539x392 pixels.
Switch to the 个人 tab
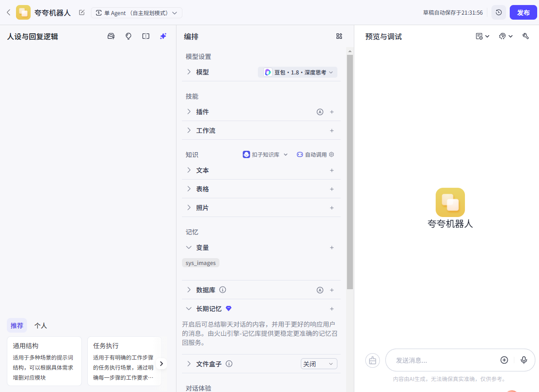point(40,325)
